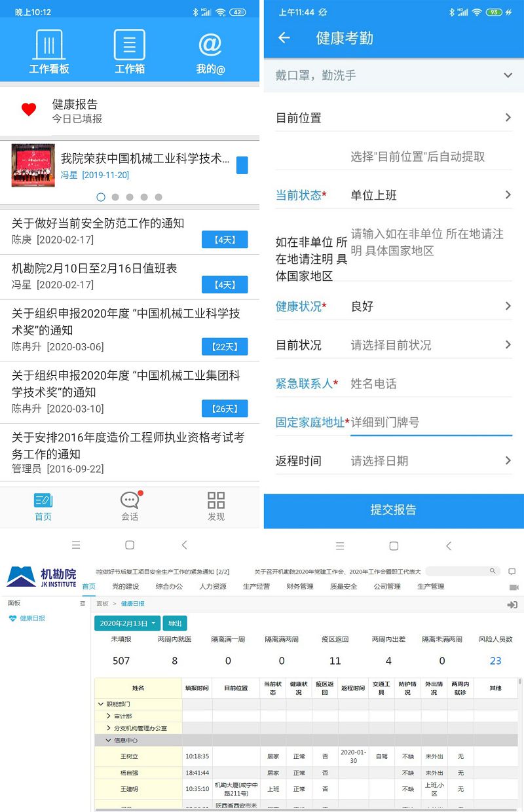Screen dimensions: 524x812
Task: Go to the 发现 discover grid icon
Action: tap(216, 501)
